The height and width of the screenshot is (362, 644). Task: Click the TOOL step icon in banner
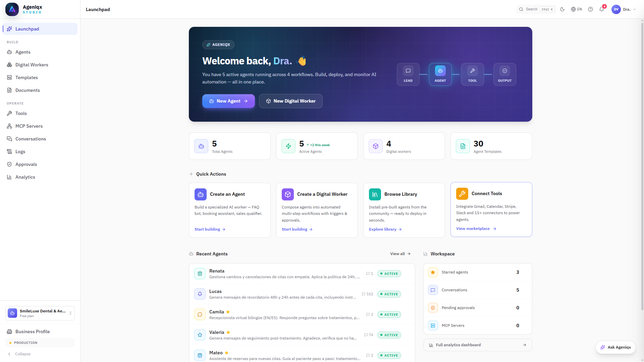pyautogui.click(x=473, y=71)
